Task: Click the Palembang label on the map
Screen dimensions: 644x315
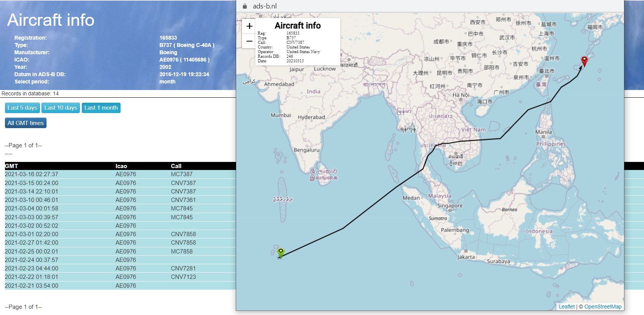Action: 455,230
